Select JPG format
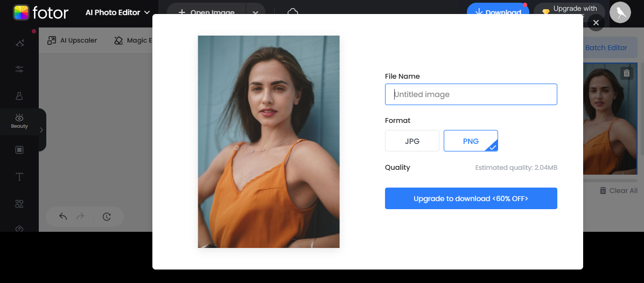This screenshot has height=283, width=644. (x=412, y=141)
